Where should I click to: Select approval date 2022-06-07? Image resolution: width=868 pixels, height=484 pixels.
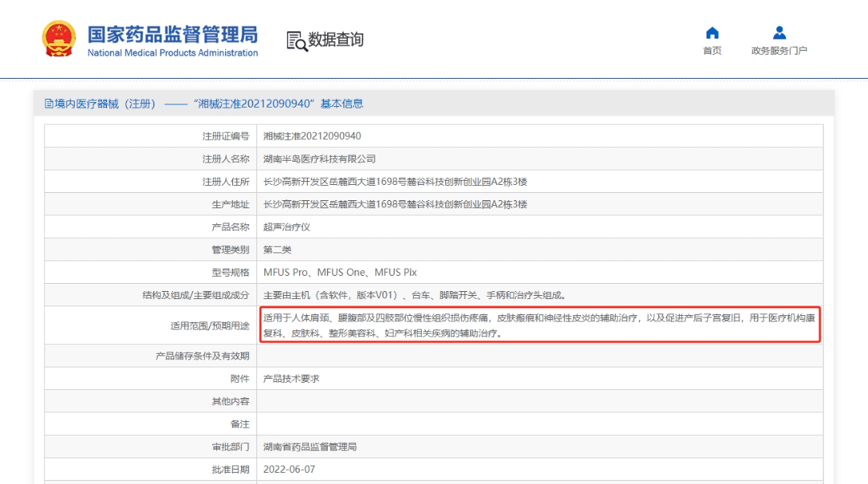[x=289, y=470]
